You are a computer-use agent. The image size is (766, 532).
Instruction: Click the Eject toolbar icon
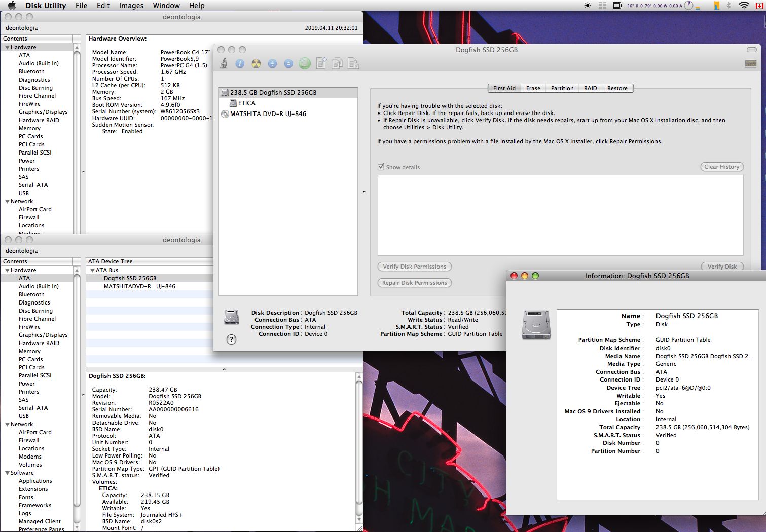click(288, 63)
